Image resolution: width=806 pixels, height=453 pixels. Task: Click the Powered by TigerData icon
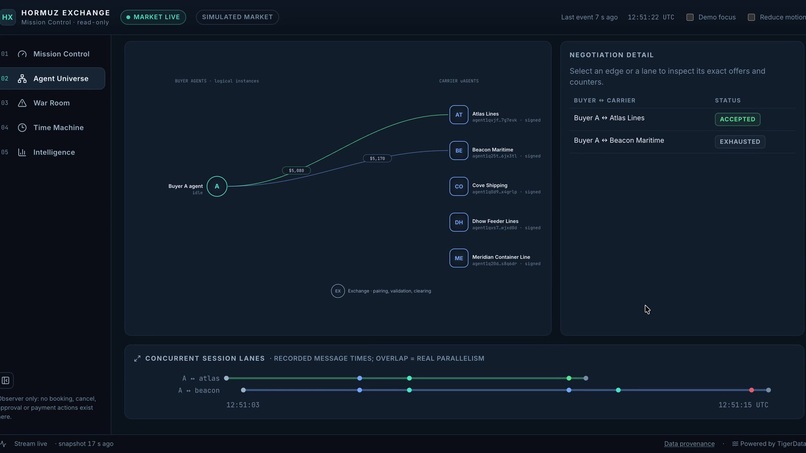click(x=735, y=444)
